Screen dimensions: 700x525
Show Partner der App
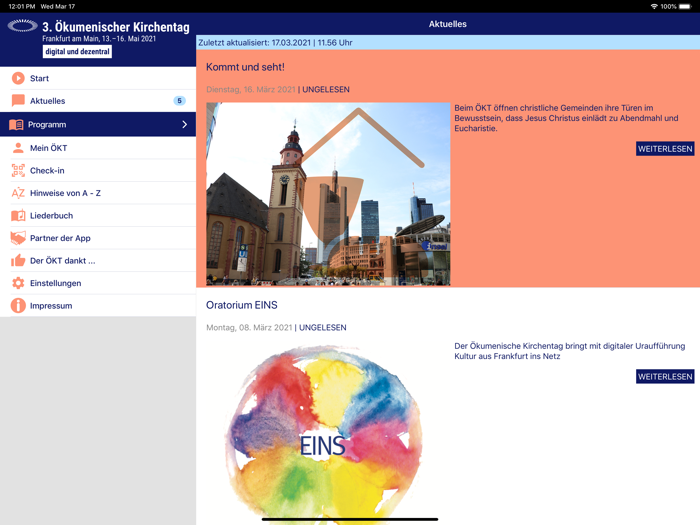[98, 238]
